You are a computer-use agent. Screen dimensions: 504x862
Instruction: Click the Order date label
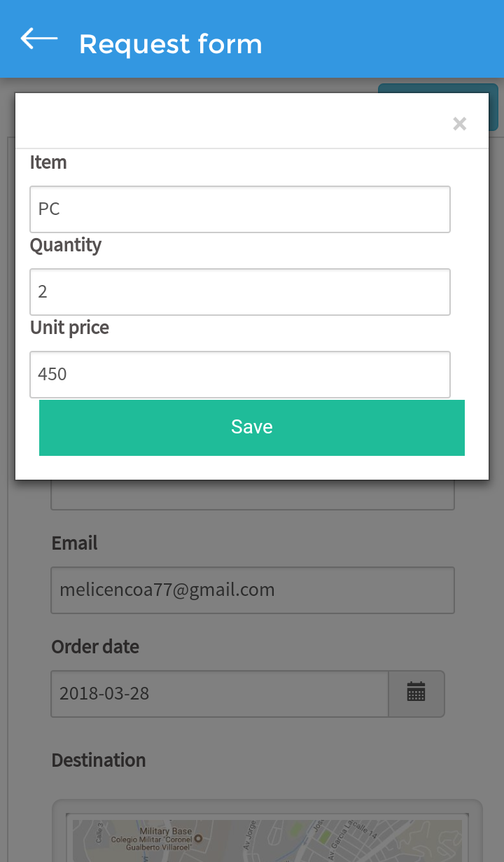[95, 647]
